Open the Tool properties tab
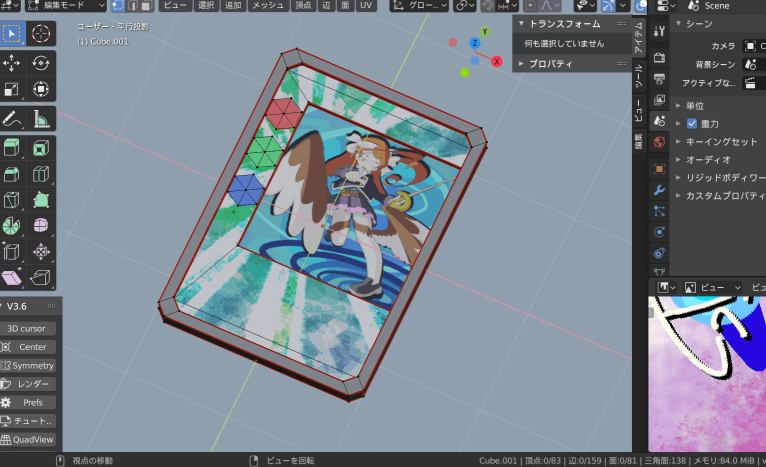 point(659,31)
